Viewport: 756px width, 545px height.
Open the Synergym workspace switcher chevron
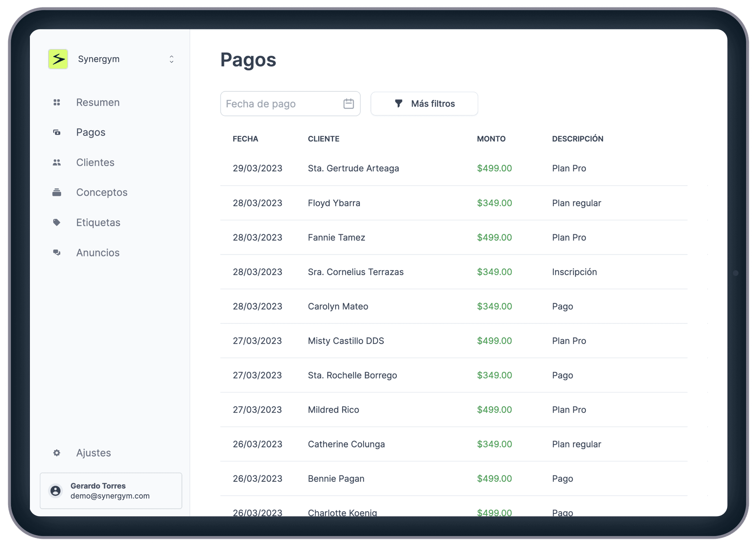pyautogui.click(x=171, y=59)
